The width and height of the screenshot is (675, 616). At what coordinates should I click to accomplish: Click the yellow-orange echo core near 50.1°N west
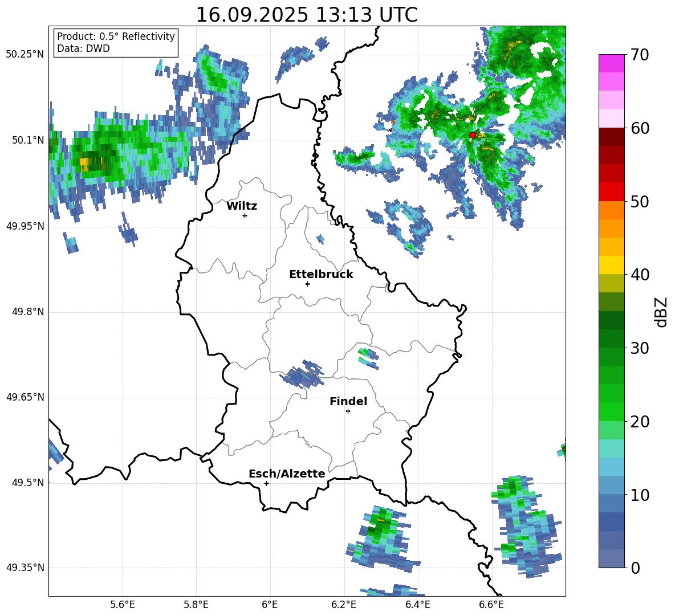[86, 162]
